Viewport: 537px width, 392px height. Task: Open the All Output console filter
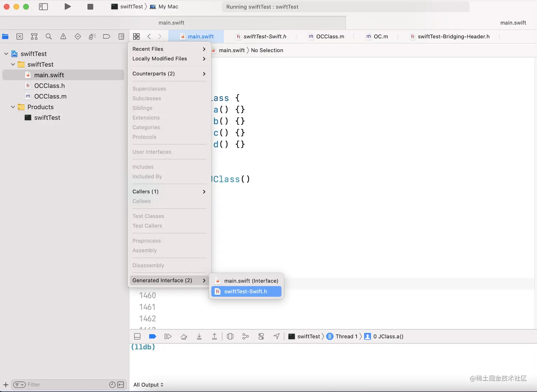click(x=148, y=385)
